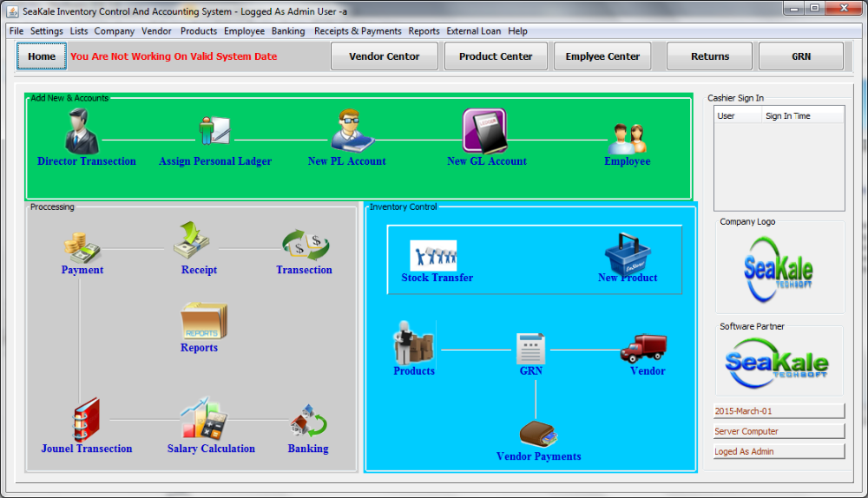Select the Vendor Payments wallet icon
The width and height of the screenshot is (868, 498).
539,435
